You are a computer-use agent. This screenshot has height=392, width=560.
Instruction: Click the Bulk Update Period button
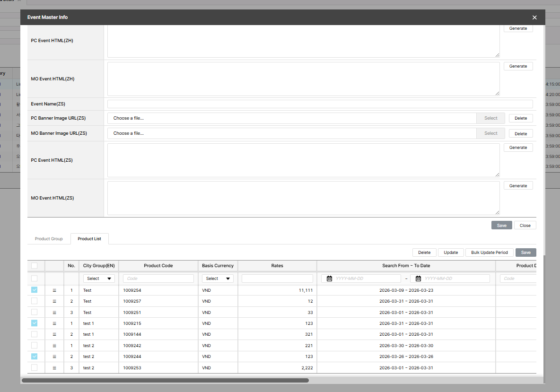[489, 253]
